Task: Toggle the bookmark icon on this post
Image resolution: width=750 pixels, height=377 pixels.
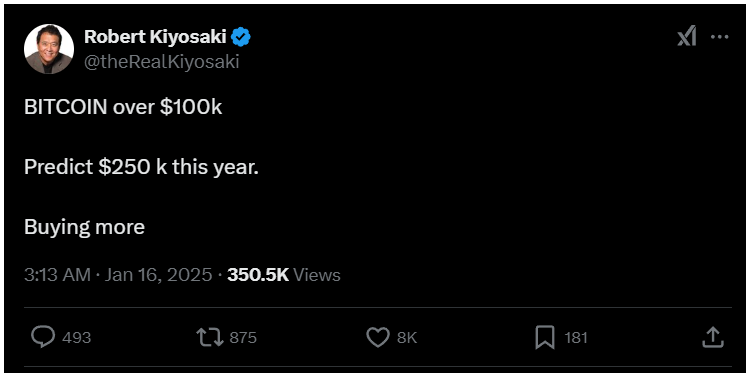Action: [x=545, y=337]
